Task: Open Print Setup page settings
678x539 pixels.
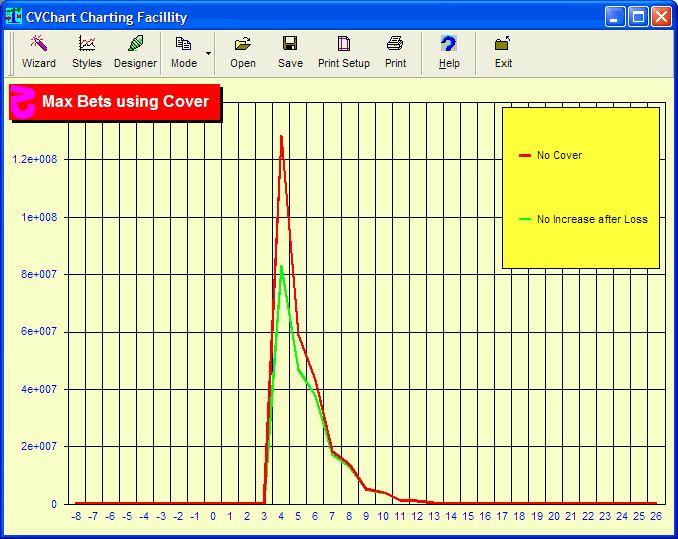Action: tap(344, 51)
